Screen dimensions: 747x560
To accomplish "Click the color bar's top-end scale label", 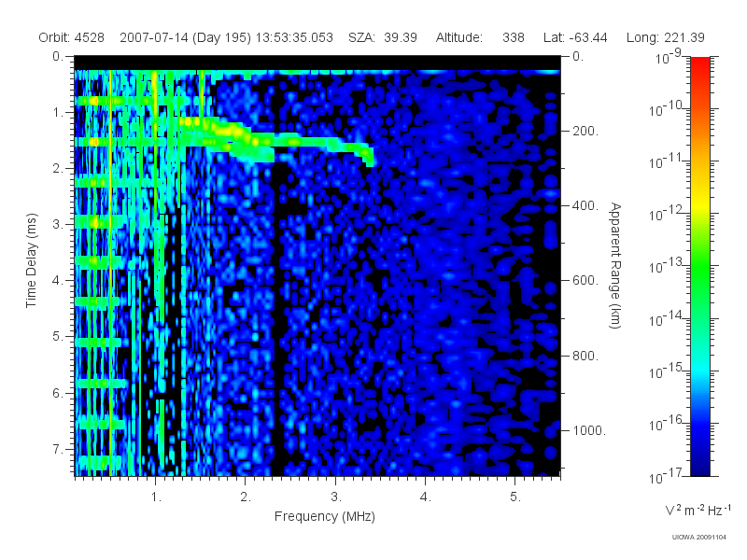I will coord(669,57).
